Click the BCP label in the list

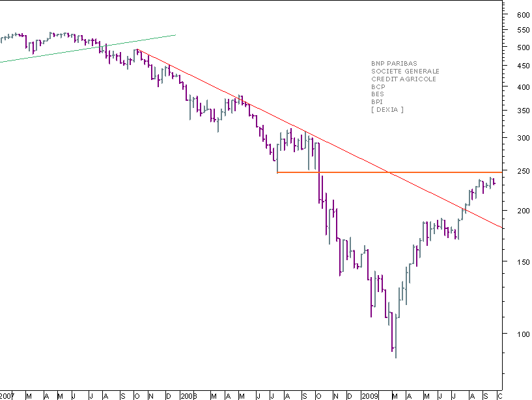378,87
